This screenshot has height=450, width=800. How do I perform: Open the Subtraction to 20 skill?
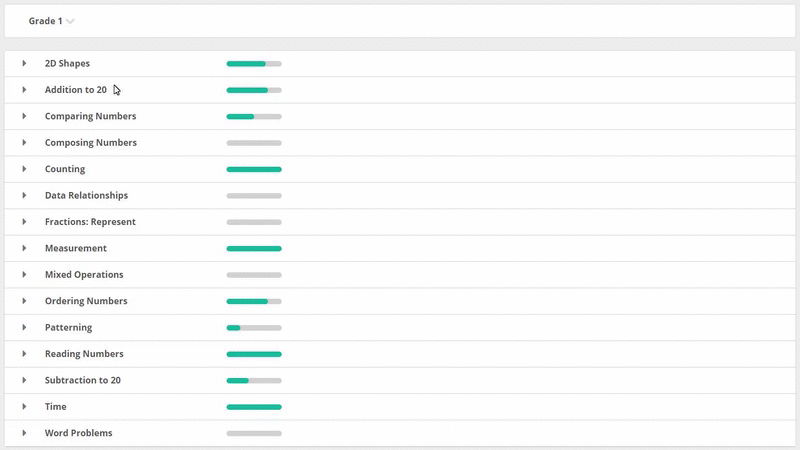(x=83, y=380)
